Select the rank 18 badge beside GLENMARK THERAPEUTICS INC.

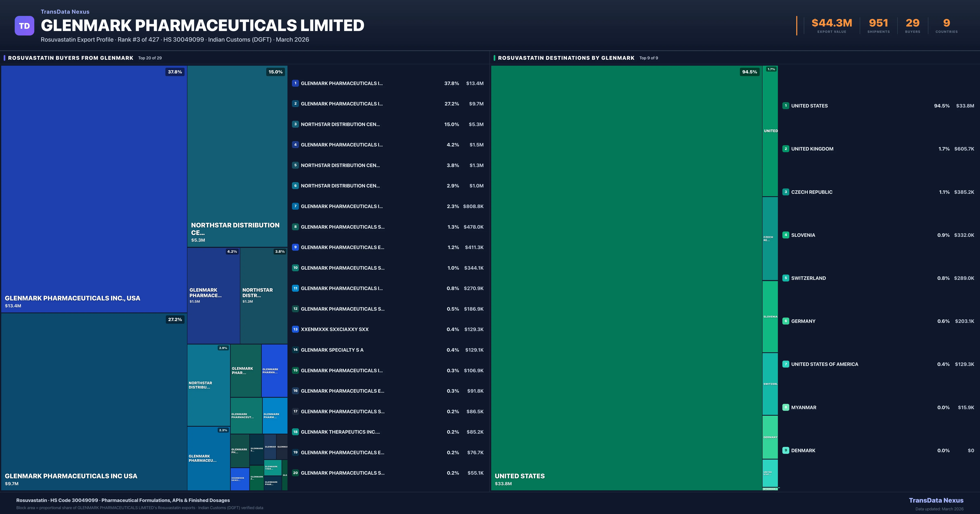pos(295,432)
